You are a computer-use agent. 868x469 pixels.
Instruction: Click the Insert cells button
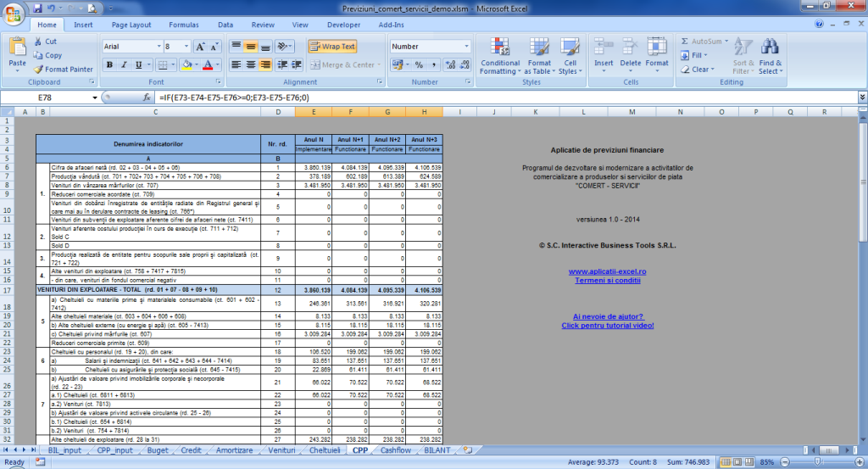[x=604, y=55]
